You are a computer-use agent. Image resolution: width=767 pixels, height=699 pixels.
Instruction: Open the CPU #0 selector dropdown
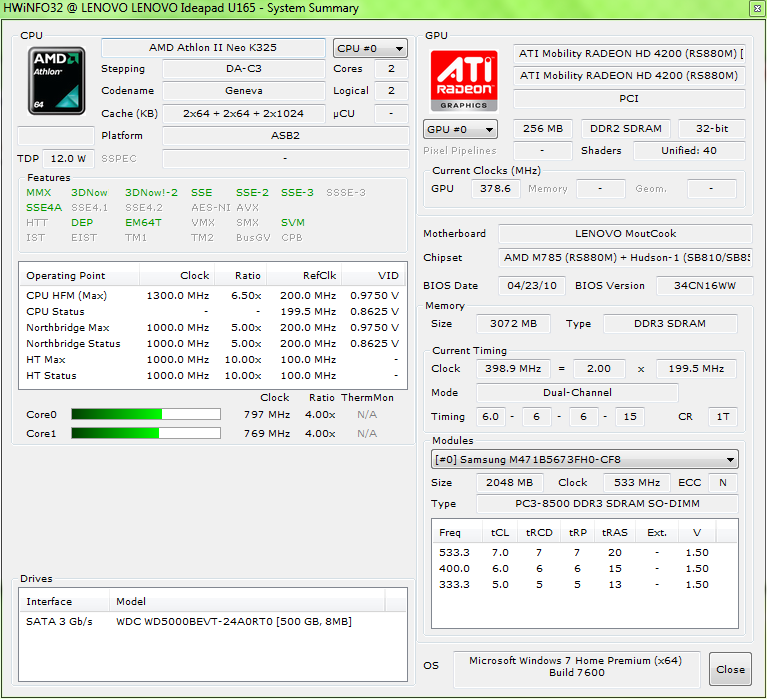[x=371, y=48]
